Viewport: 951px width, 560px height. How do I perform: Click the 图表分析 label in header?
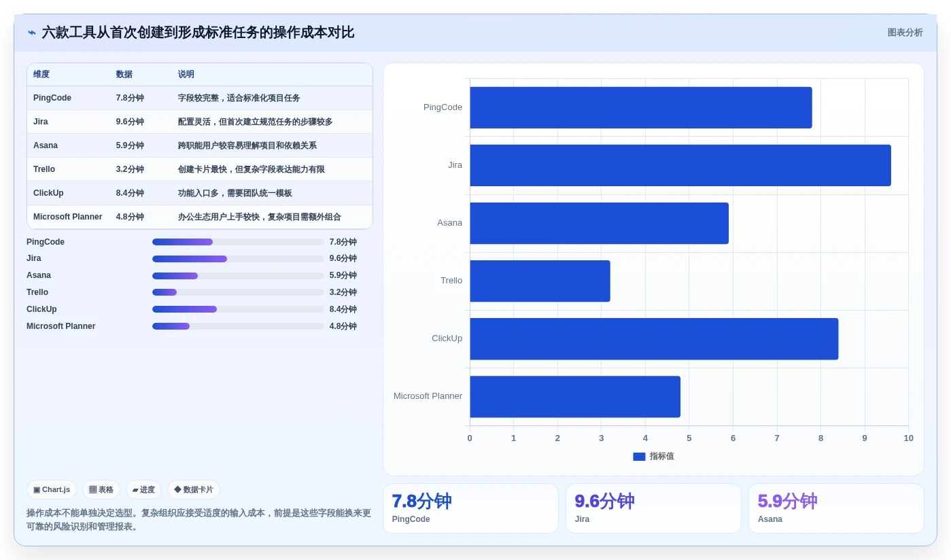[905, 33]
